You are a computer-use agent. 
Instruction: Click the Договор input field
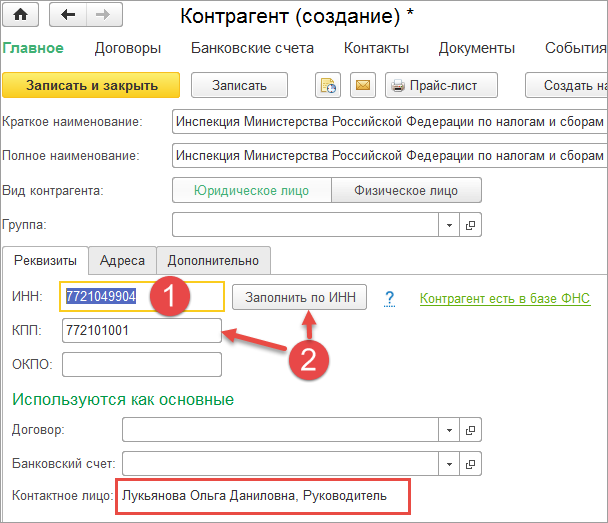click(280, 430)
